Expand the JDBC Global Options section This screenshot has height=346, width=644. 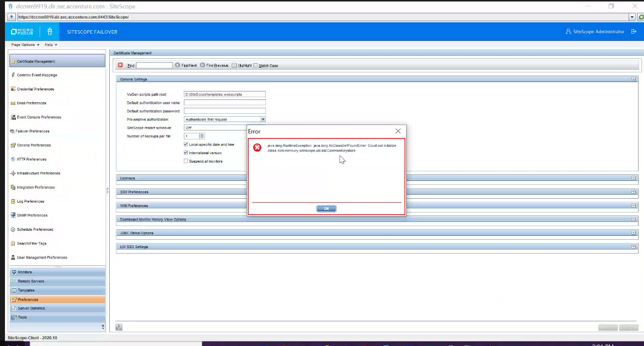tap(633, 233)
